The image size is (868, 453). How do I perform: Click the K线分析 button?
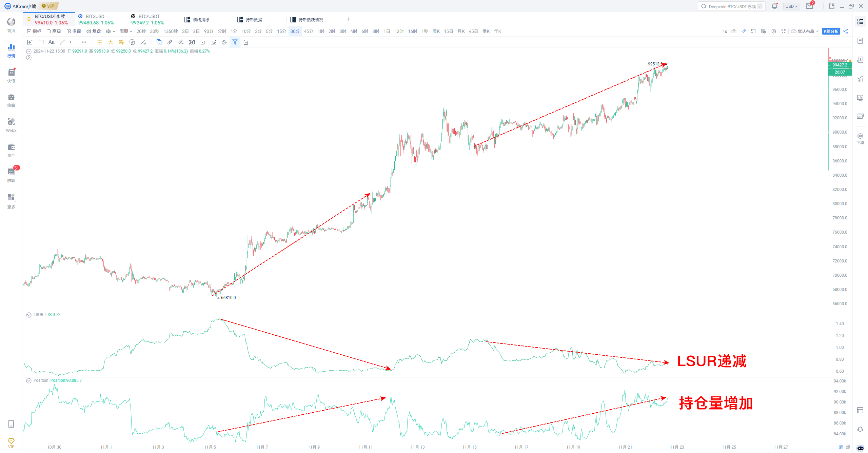coord(831,31)
